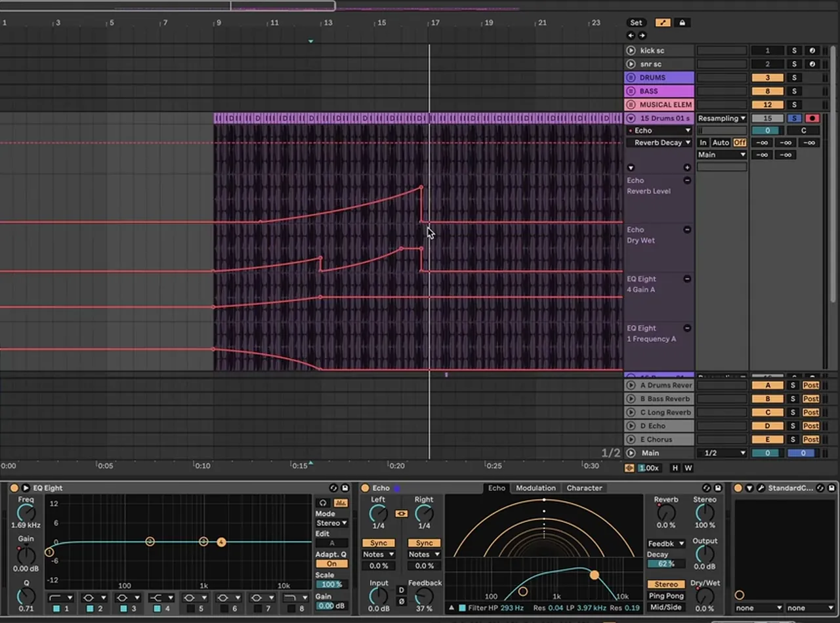Jump to the next locator arrow
The width and height of the screenshot is (840, 623).
pos(642,35)
